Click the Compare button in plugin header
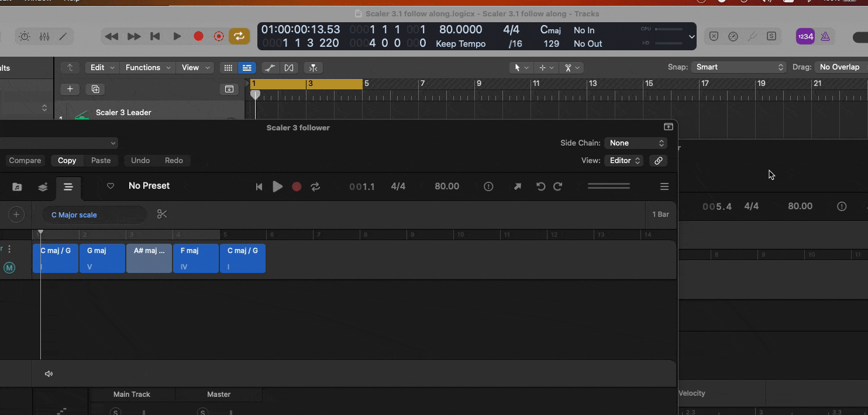Viewport: 868px width, 415px height. pyautogui.click(x=25, y=160)
